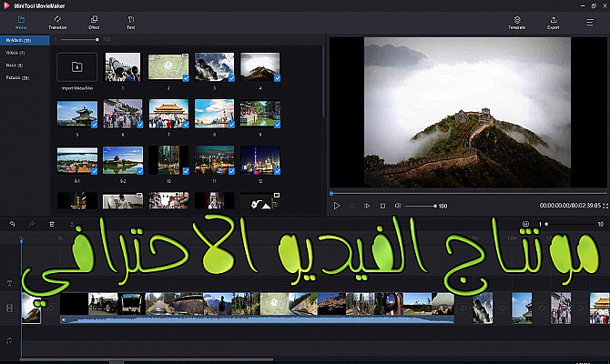Enter full screen preview mode
The width and height of the screenshot is (610, 364).
pos(605,206)
